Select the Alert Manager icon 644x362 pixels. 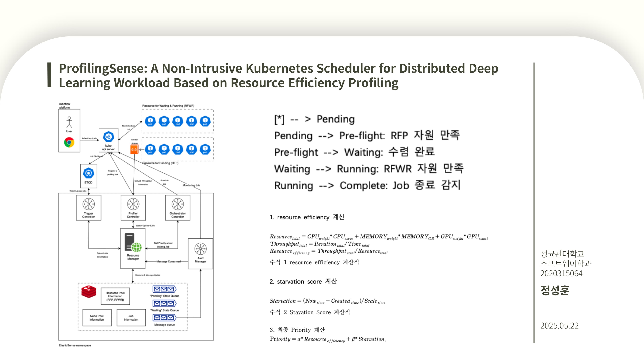201,249
